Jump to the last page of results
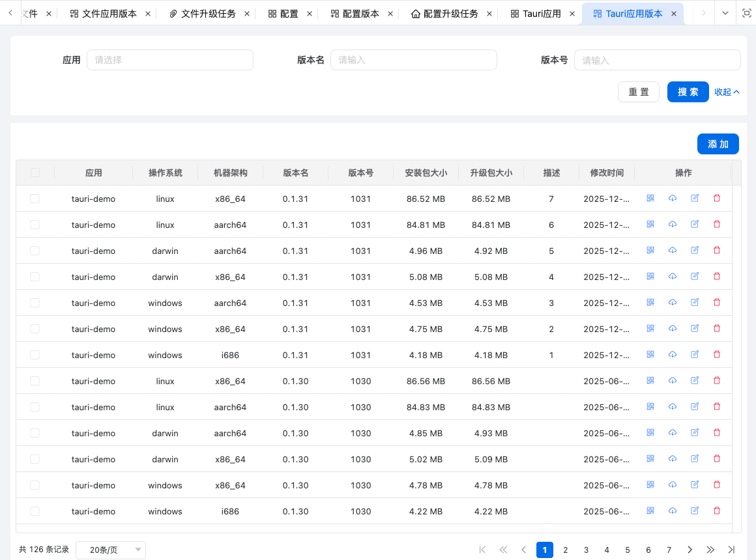The height and width of the screenshot is (560, 756). 731,550
